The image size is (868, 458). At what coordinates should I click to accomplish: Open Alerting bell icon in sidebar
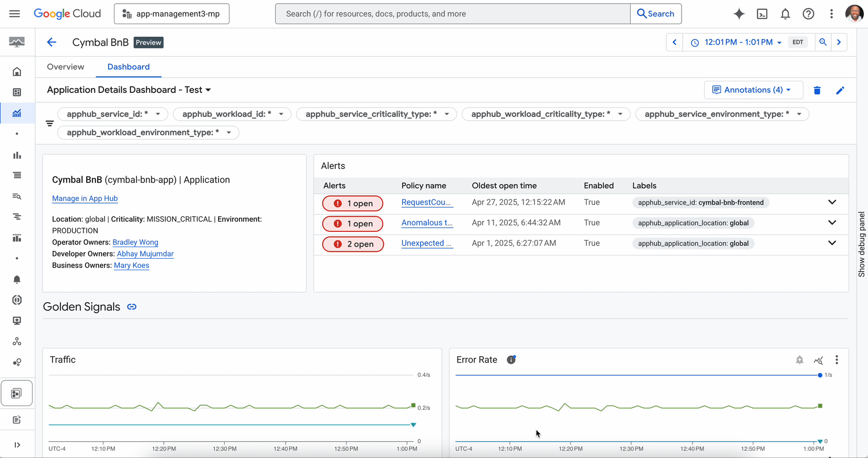point(17,279)
